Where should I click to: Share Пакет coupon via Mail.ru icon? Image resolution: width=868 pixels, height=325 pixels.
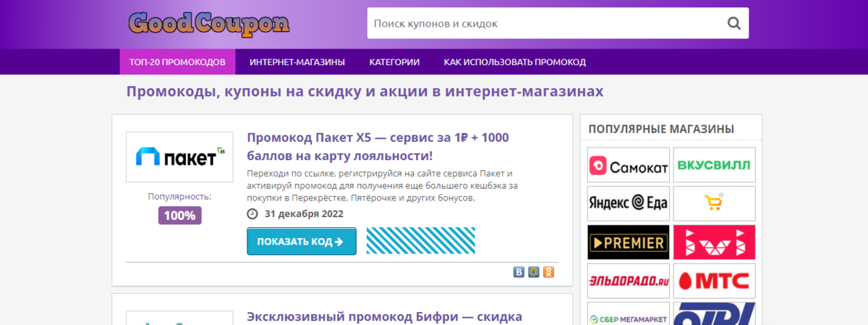(x=534, y=272)
